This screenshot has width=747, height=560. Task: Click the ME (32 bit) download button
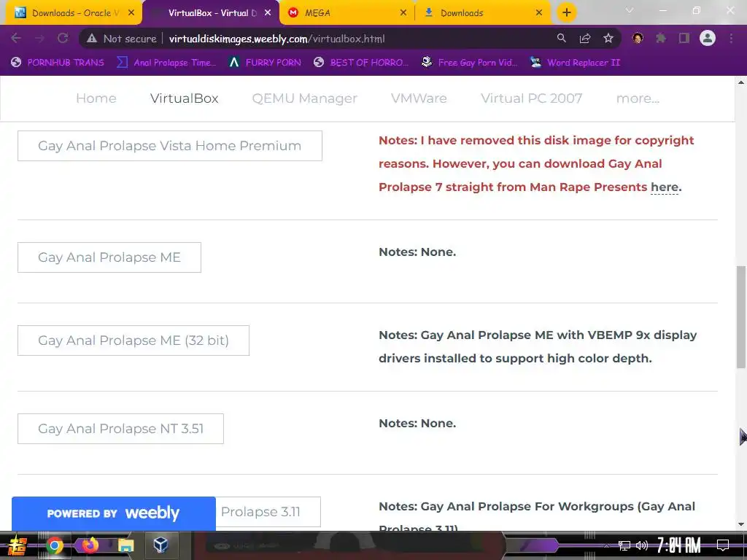coord(133,341)
